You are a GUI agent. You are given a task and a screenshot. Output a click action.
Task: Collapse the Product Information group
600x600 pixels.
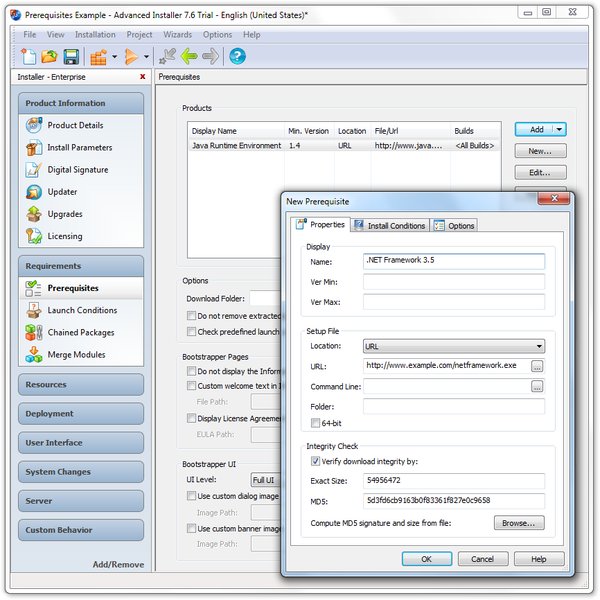(x=81, y=103)
